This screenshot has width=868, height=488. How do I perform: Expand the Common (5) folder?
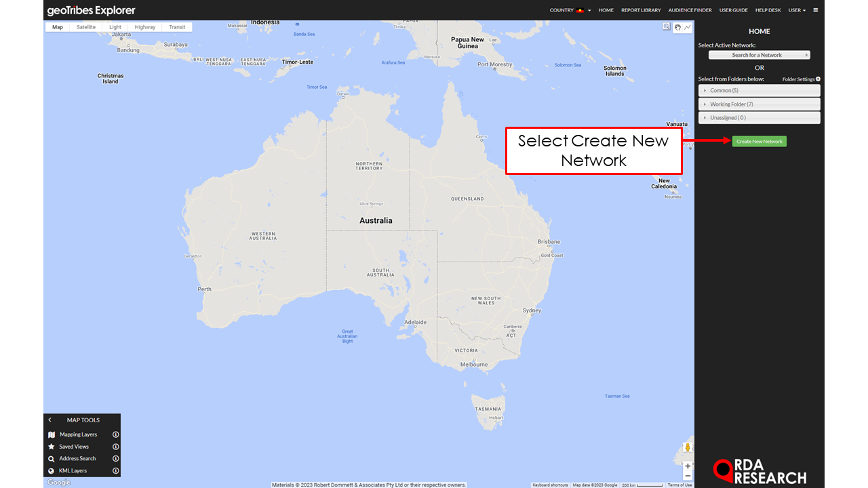point(759,90)
